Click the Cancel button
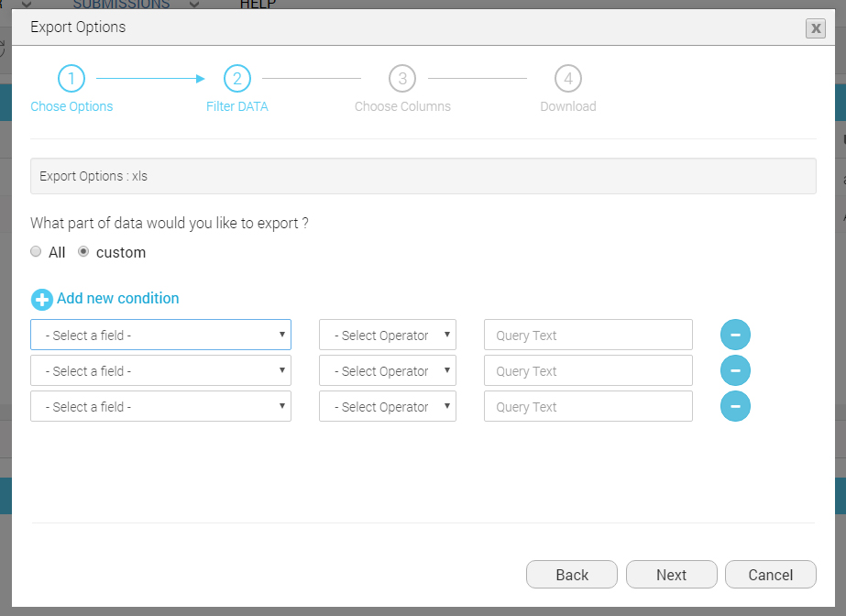The image size is (846, 616). click(770, 575)
